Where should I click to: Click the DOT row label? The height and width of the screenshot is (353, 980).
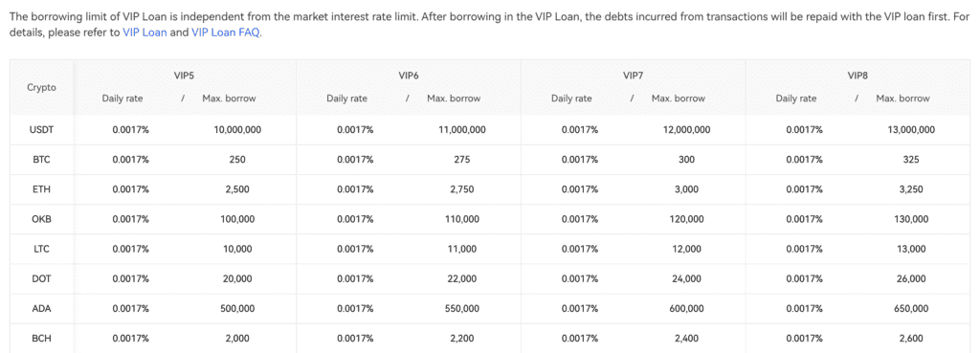pyautogui.click(x=41, y=278)
